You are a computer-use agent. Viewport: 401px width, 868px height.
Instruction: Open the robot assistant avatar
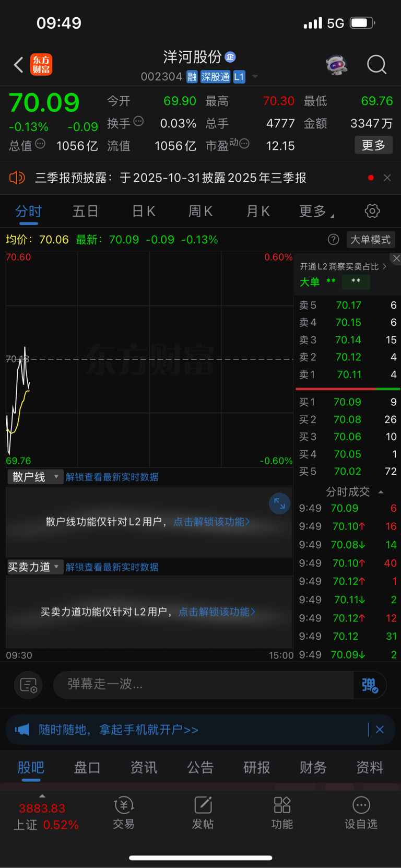tap(337, 65)
